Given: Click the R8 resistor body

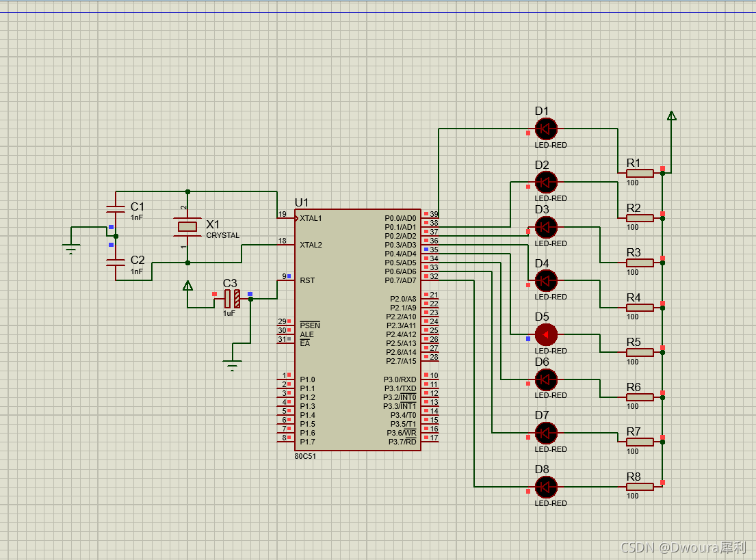Looking at the screenshot, I should click(640, 487).
